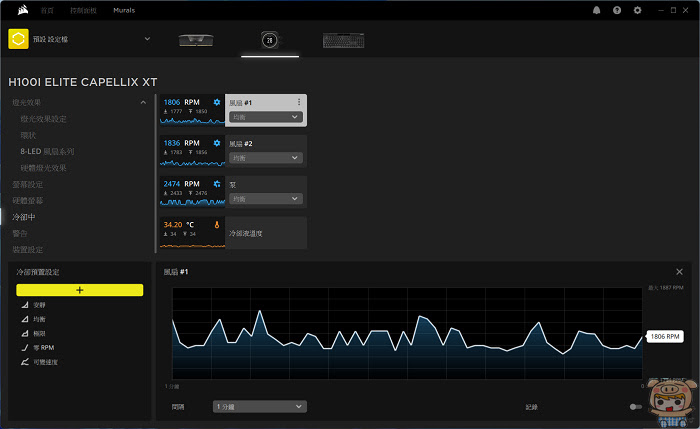Open the Murals tab

pyautogui.click(x=124, y=10)
